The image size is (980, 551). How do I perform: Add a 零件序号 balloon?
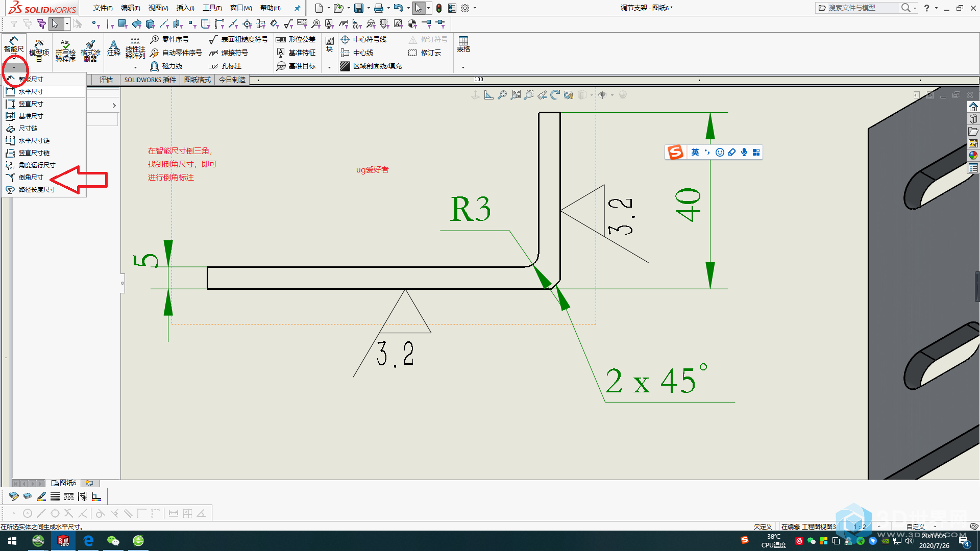pos(169,39)
